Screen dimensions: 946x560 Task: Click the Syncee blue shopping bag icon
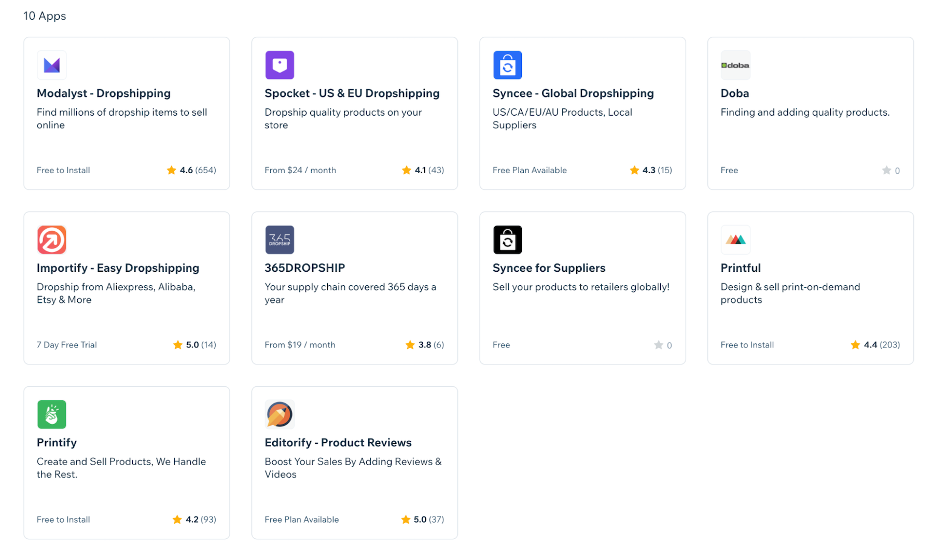pos(508,65)
